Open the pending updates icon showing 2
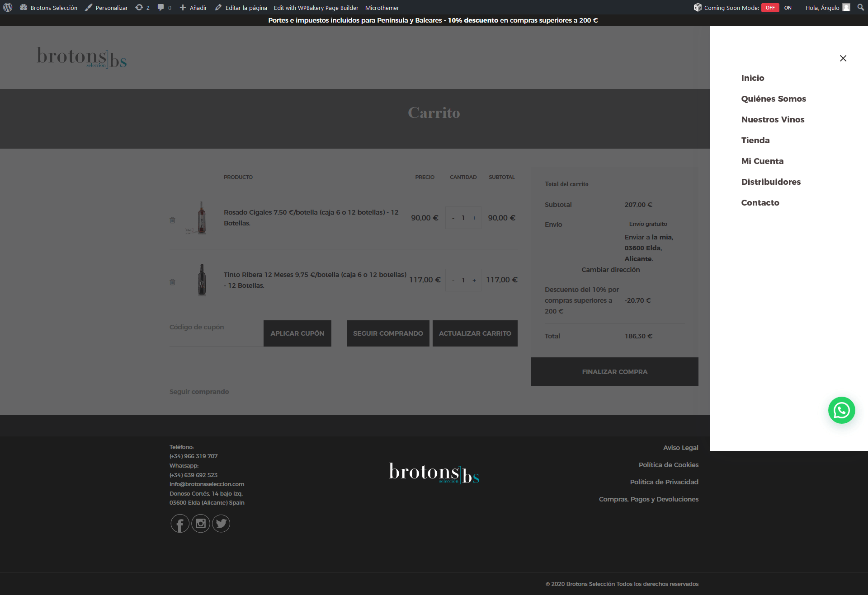This screenshot has width=868, height=595. 142,8
